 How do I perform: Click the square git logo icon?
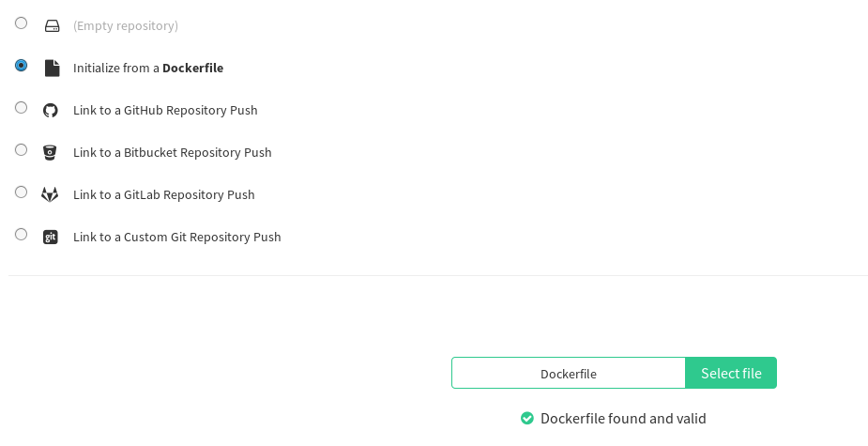coord(51,238)
